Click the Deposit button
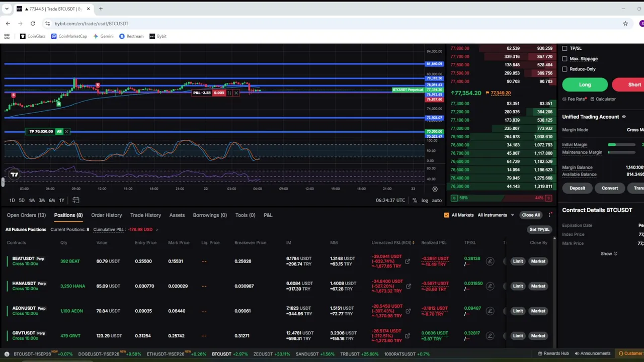The width and height of the screenshot is (644, 362). [x=578, y=188]
